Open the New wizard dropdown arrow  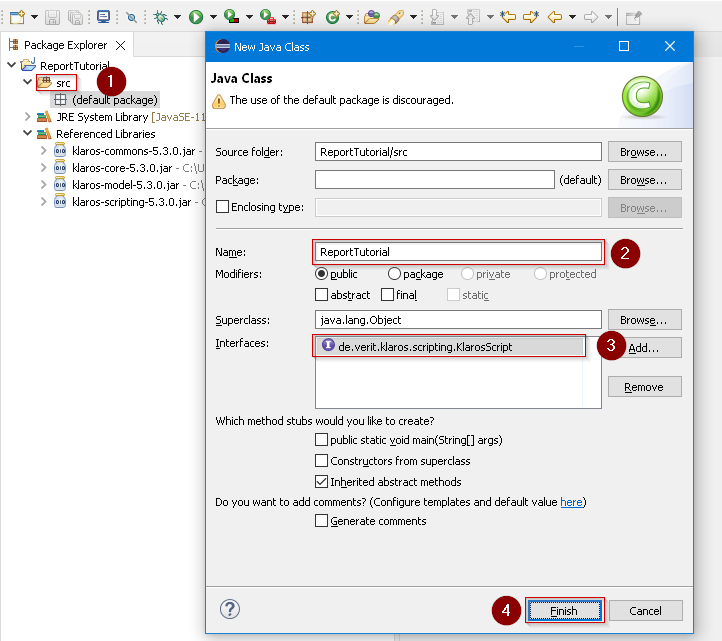tap(34, 17)
